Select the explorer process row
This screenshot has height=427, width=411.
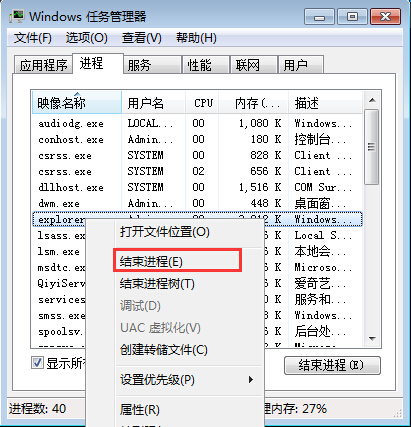(x=197, y=219)
